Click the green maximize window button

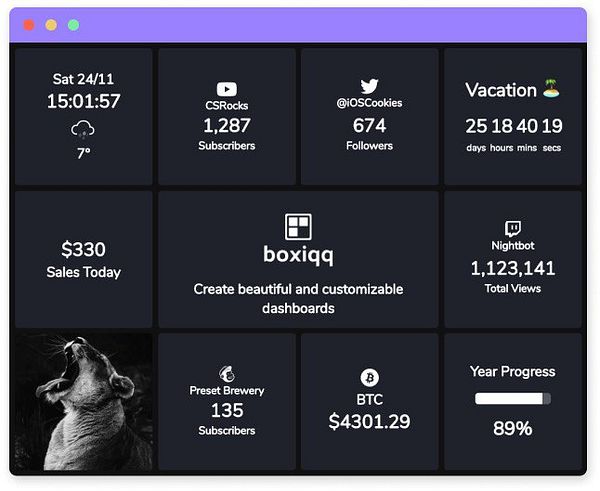tap(73, 25)
